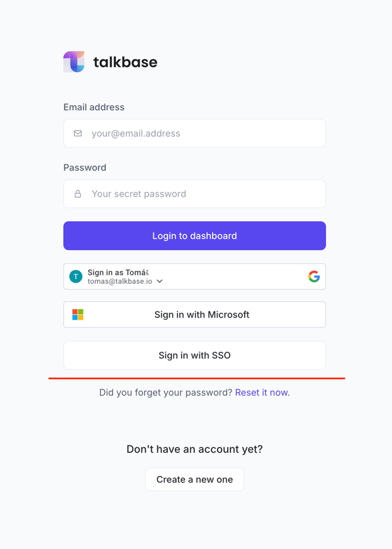
Task: Click the talkbase wordmark text
Action: pyautogui.click(x=125, y=62)
